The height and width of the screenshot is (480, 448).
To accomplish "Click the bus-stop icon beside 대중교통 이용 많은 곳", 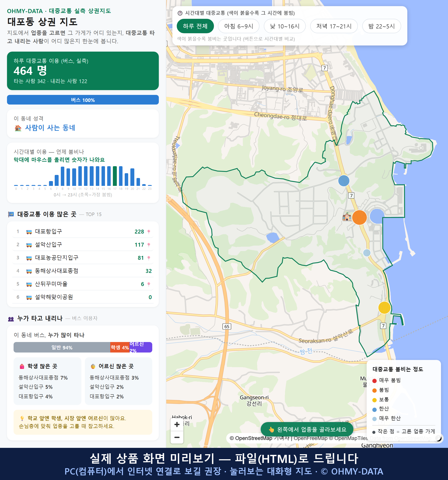I will (x=11, y=214).
